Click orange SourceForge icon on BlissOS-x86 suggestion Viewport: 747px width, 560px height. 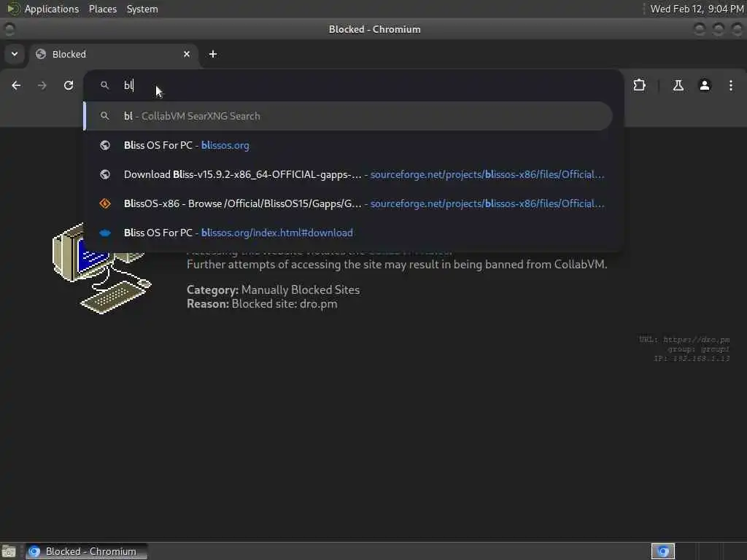[105, 203]
